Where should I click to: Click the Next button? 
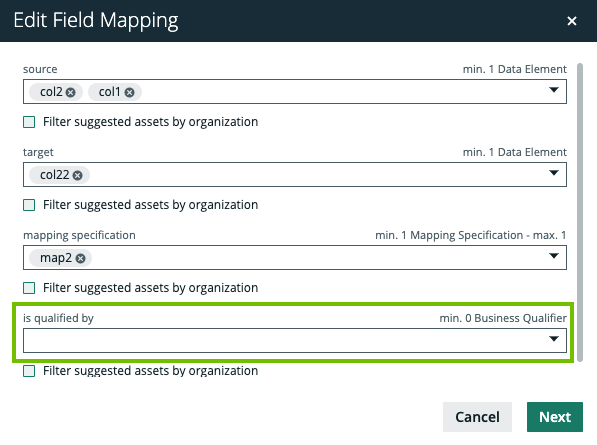(555, 417)
